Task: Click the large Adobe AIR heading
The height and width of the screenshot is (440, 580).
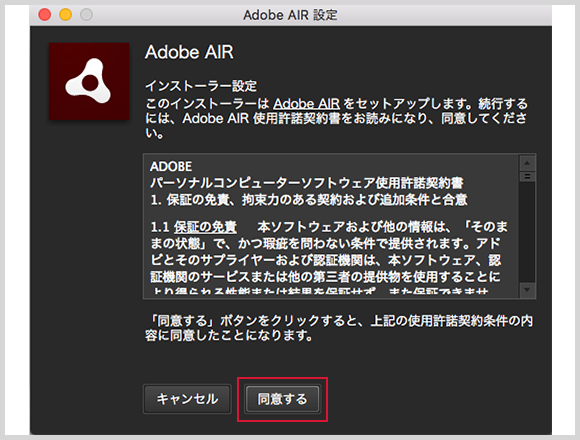Action: tap(189, 52)
